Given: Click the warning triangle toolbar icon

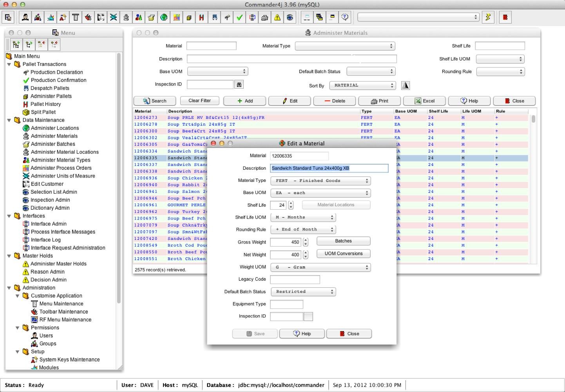Looking at the screenshot, I should pyautogui.click(x=277, y=17).
